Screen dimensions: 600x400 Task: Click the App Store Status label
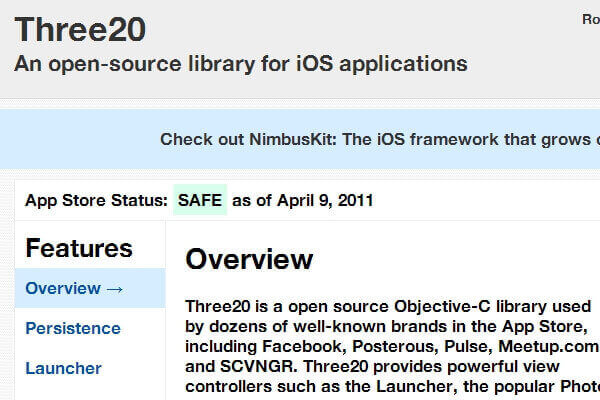(96, 200)
